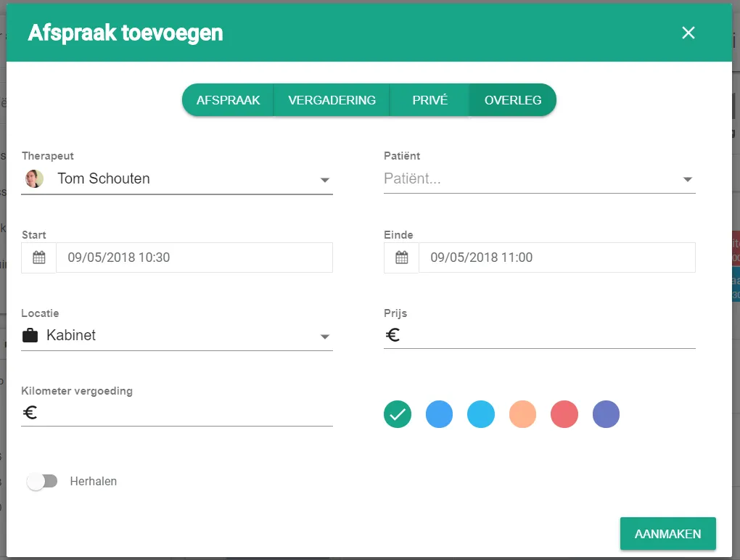Pick the checked green color swatch
The image size is (740, 560).
[398, 414]
